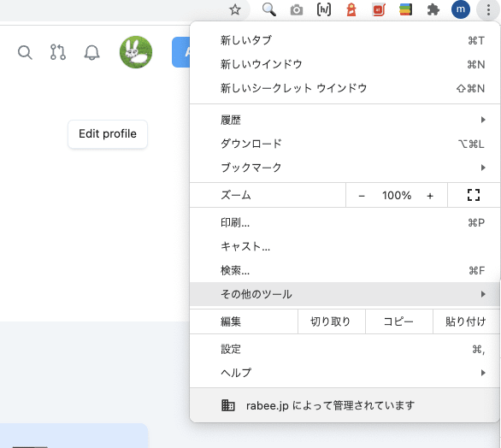Click 貼り付け in the edit row
Image resolution: width=501 pixels, height=448 pixels.
click(x=467, y=321)
